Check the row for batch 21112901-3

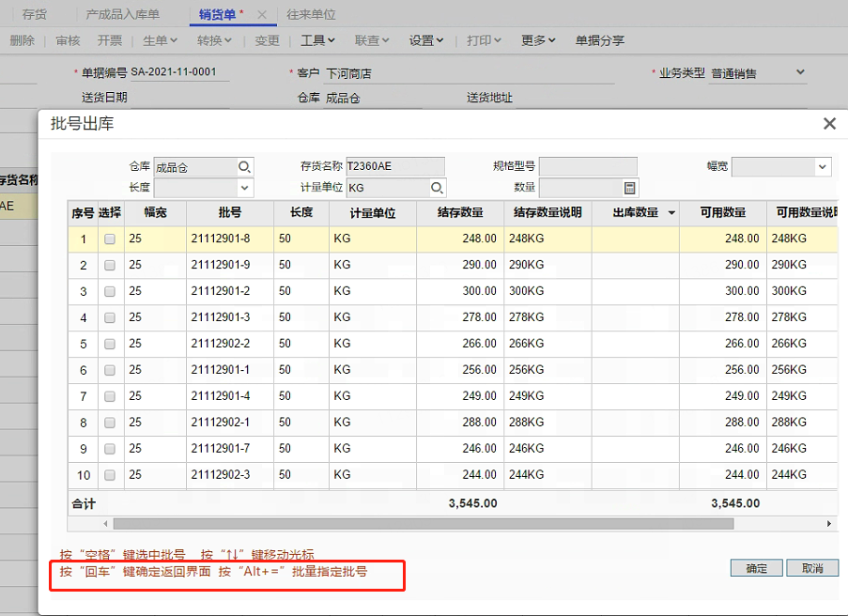(x=110, y=317)
